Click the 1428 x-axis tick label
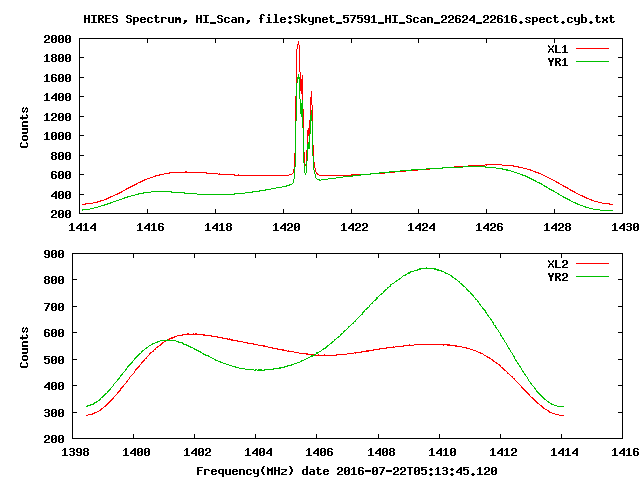 (x=557, y=227)
